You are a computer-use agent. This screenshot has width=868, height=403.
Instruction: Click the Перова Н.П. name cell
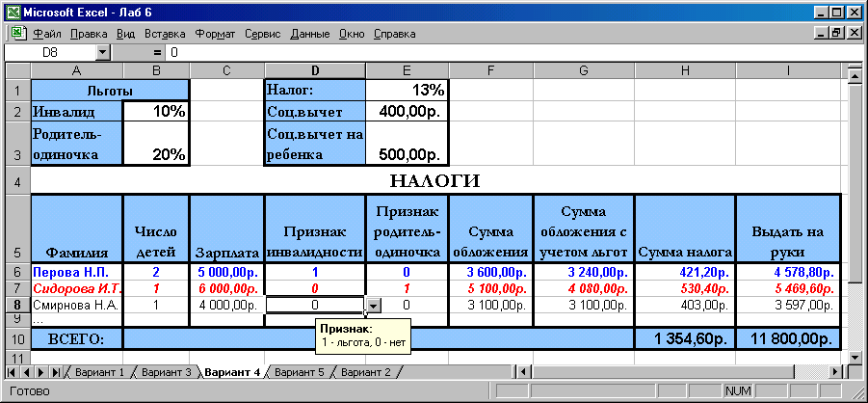77,272
